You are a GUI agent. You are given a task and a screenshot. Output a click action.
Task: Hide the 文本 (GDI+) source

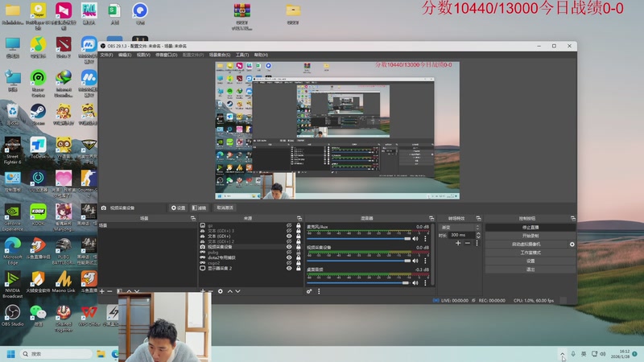point(289,236)
